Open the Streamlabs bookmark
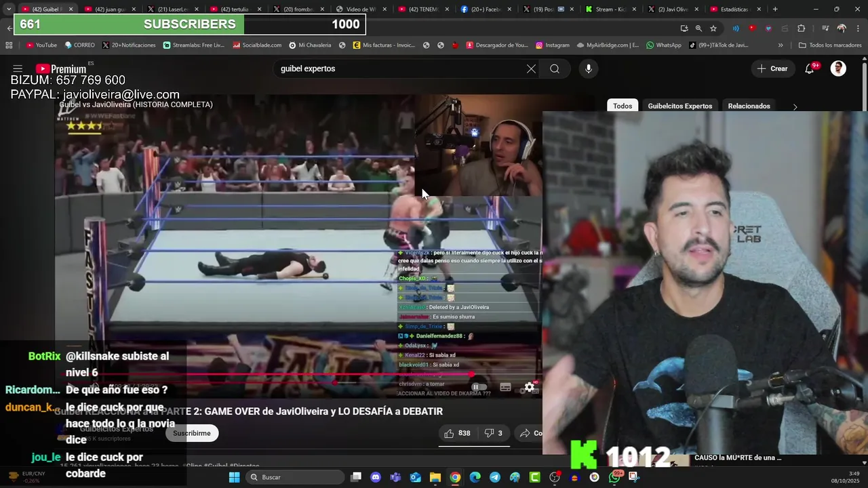 coord(194,45)
